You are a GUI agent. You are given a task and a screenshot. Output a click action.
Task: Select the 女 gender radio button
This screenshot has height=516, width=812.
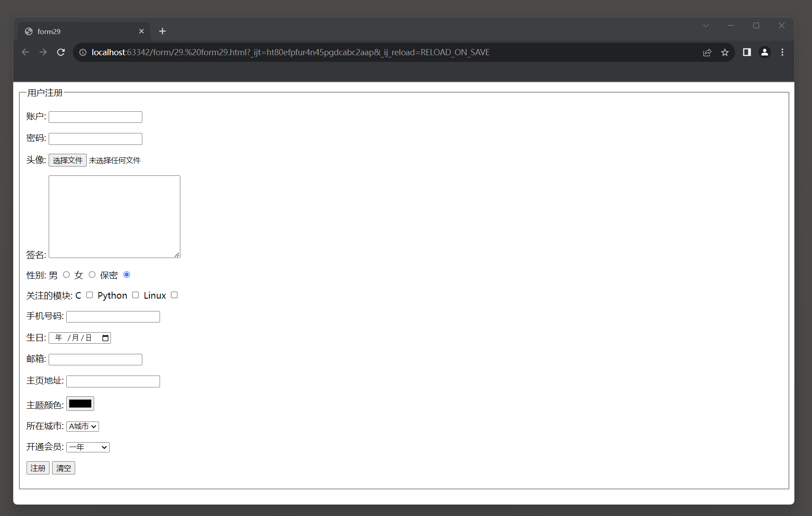coord(92,275)
